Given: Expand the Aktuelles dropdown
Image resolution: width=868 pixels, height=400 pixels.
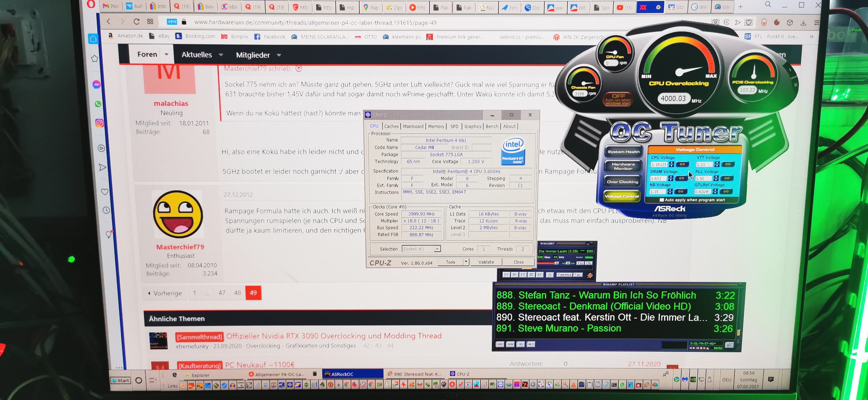Looking at the screenshot, I should coord(221,55).
